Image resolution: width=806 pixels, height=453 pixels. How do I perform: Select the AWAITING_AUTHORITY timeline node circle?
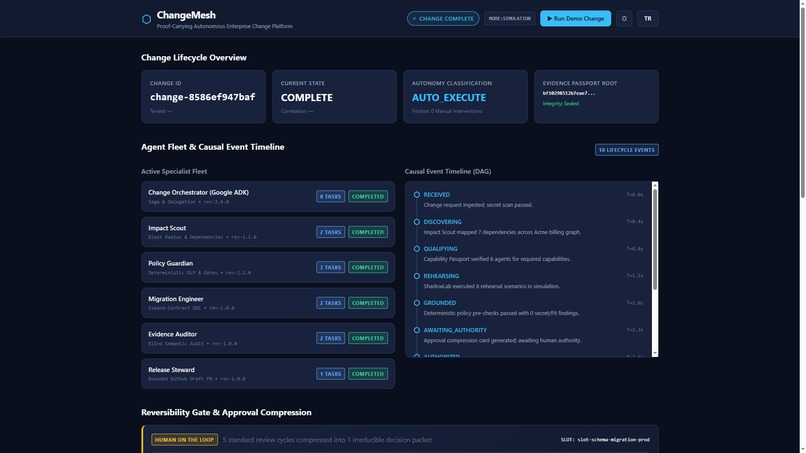click(417, 330)
